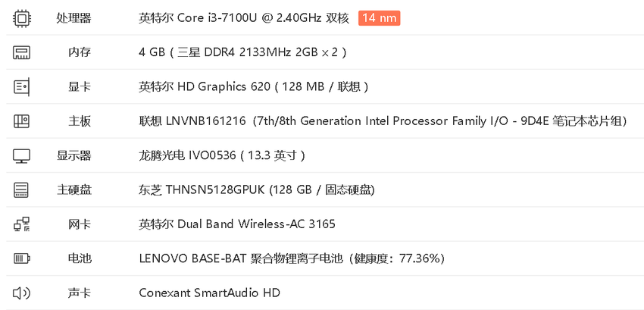
Task: Click the processor chip icon
Action: click(x=21, y=18)
